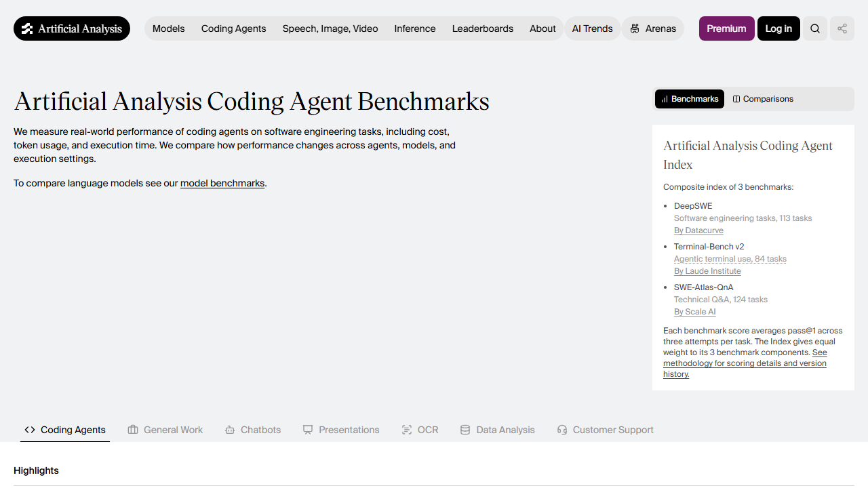
Task: Click the OCR scan icon
Action: click(407, 430)
